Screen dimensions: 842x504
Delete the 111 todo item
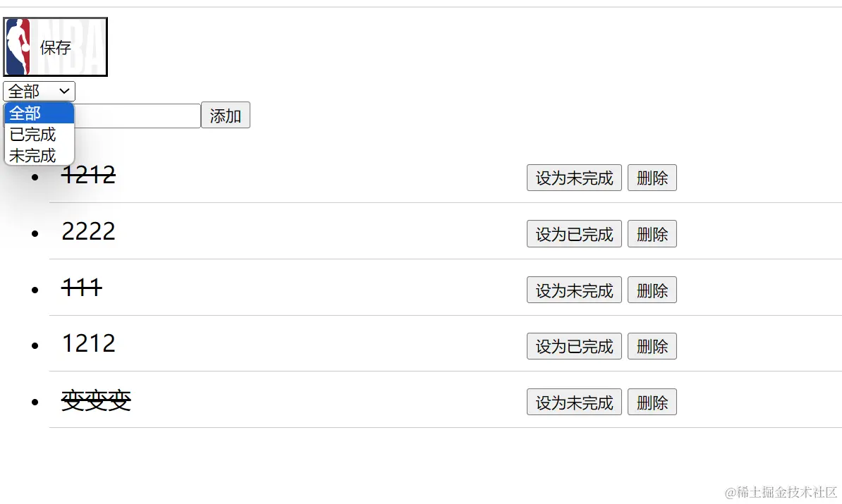pyautogui.click(x=652, y=290)
